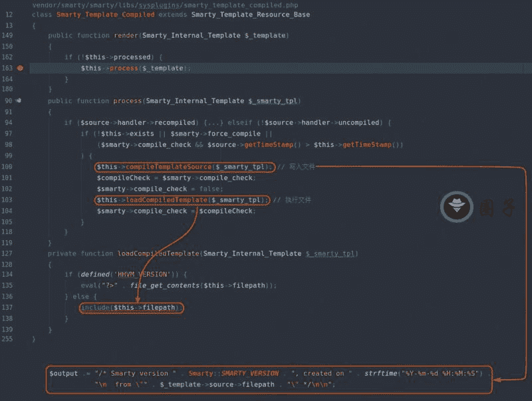
Task: Click the SMARTY_VERSION constant in the output snippet
Action: [x=250, y=373]
